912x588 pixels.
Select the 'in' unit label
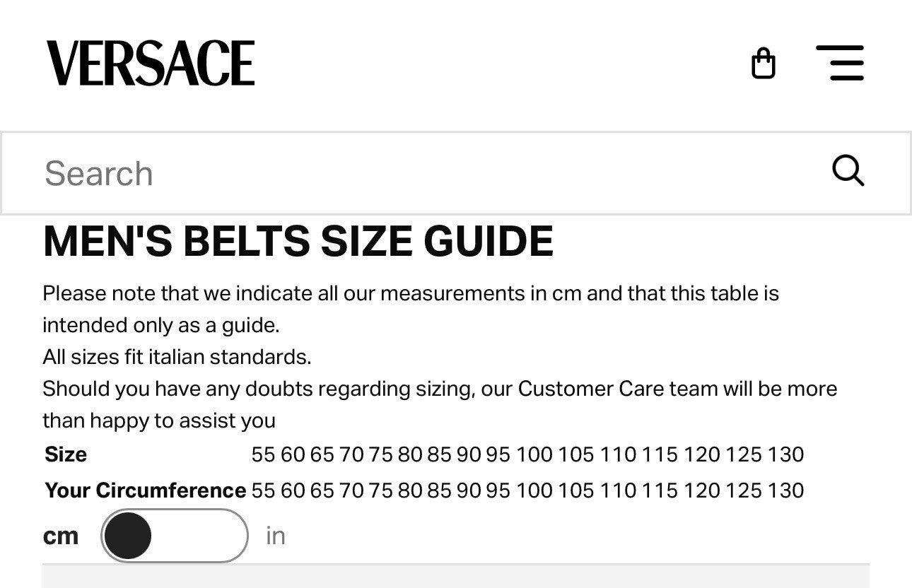(276, 536)
